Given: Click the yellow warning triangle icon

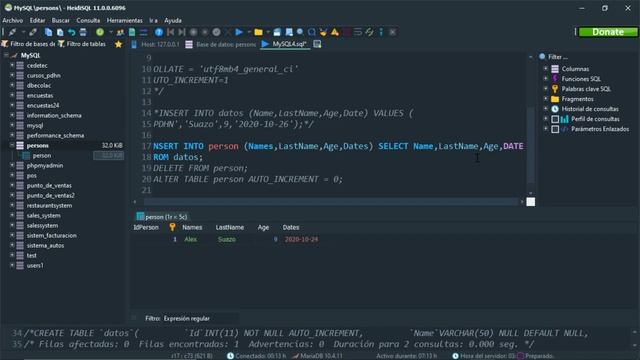Looking at the screenshot, I should (335, 32).
